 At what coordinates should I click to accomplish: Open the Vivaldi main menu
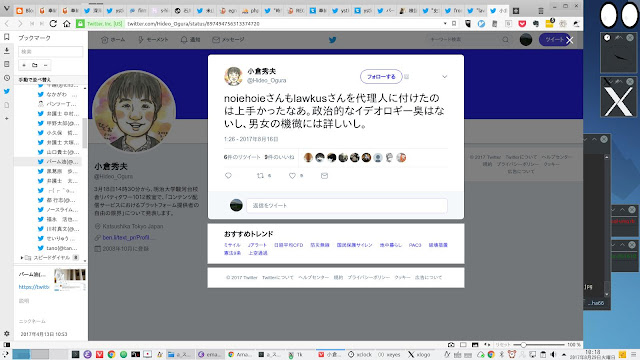(x=7, y=9)
